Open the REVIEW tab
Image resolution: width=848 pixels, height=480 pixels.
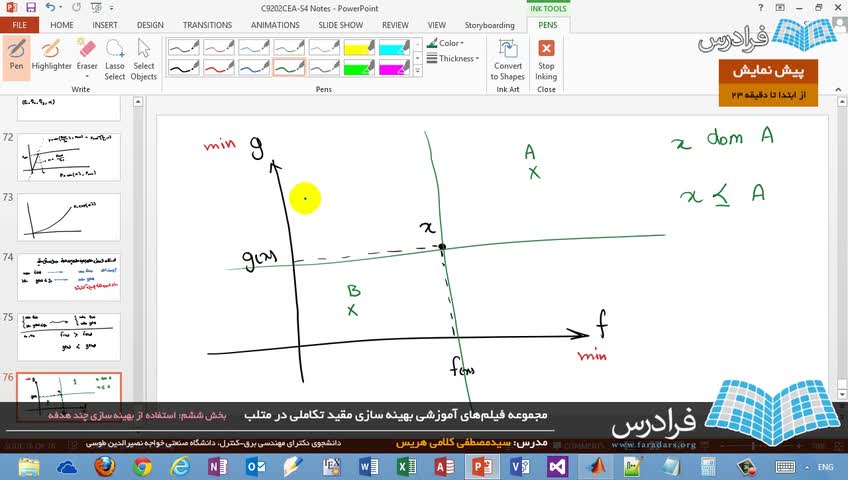pyautogui.click(x=395, y=25)
